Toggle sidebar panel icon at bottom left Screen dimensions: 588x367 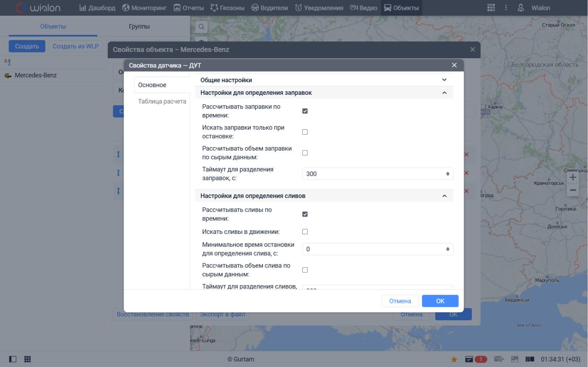[x=13, y=359]
